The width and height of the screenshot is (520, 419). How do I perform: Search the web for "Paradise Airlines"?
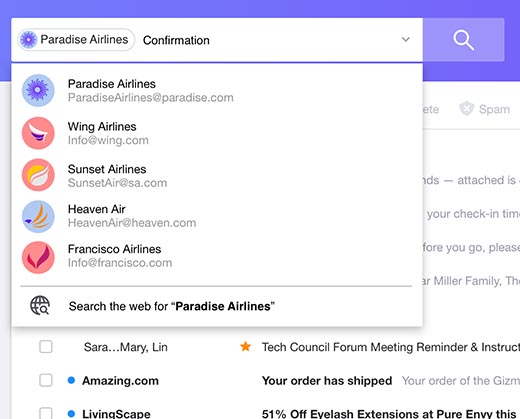[x=217, y=306]
